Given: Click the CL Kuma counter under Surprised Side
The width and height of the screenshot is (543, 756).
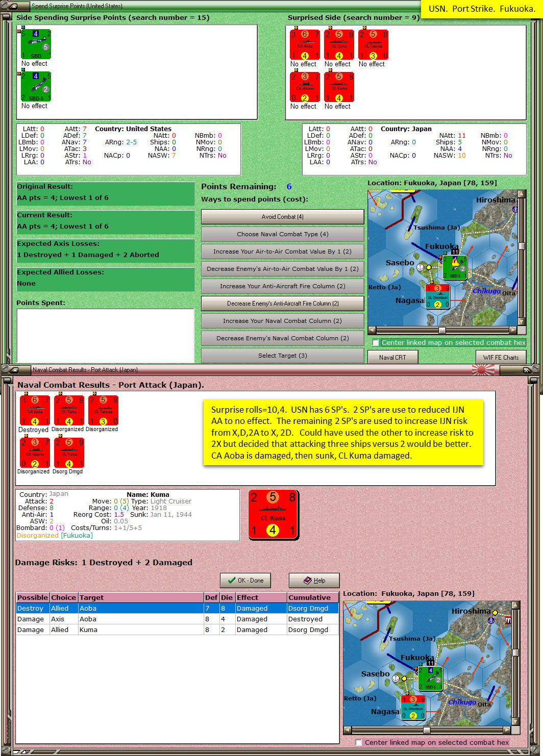Looking at the screenshot, I should [x=339, y=87].
